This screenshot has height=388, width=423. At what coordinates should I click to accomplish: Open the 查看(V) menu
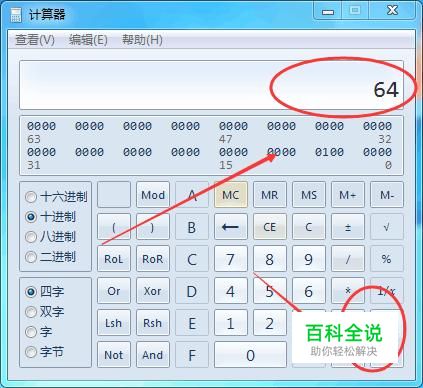35,40
